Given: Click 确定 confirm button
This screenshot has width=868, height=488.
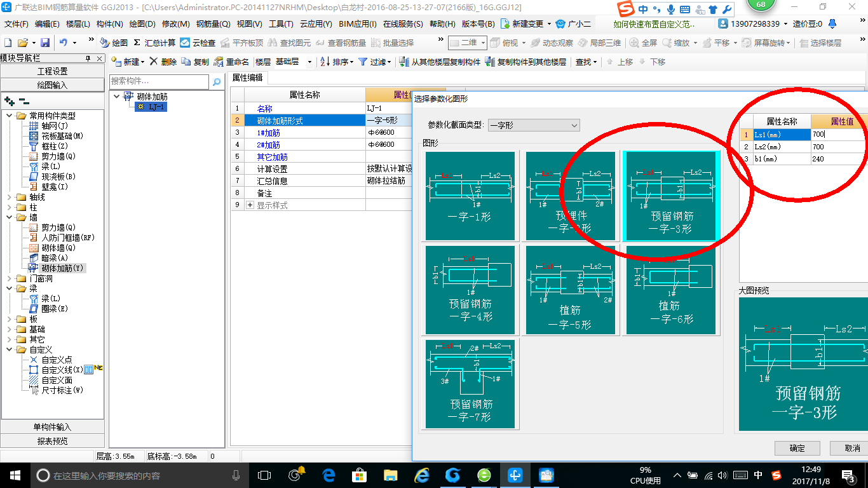Looking at the screenshot, I should [x=797, y=448].
